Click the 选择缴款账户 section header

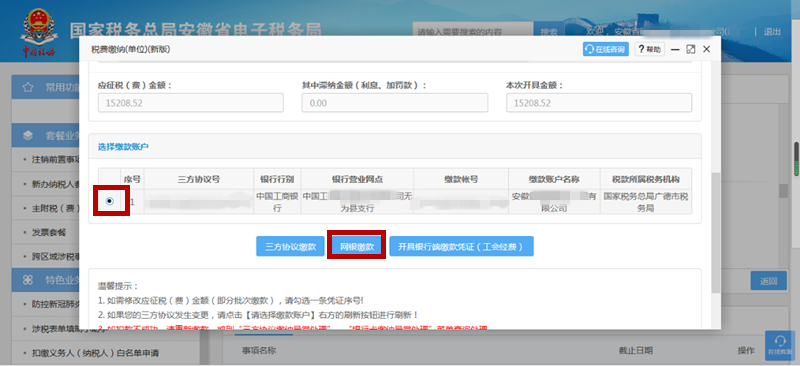click(x=123, y=147)
